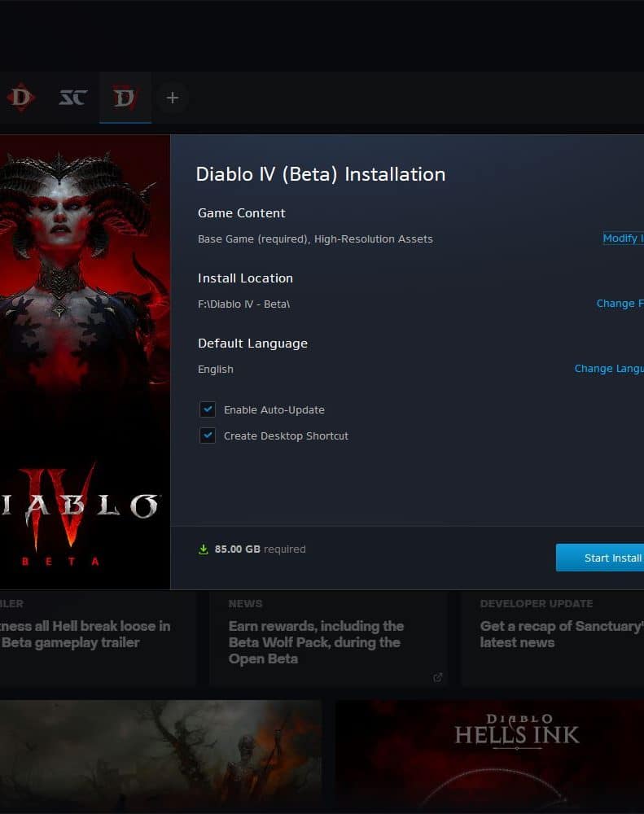
Task: Open the dark forest skeleton banner image
Action: 161,757
